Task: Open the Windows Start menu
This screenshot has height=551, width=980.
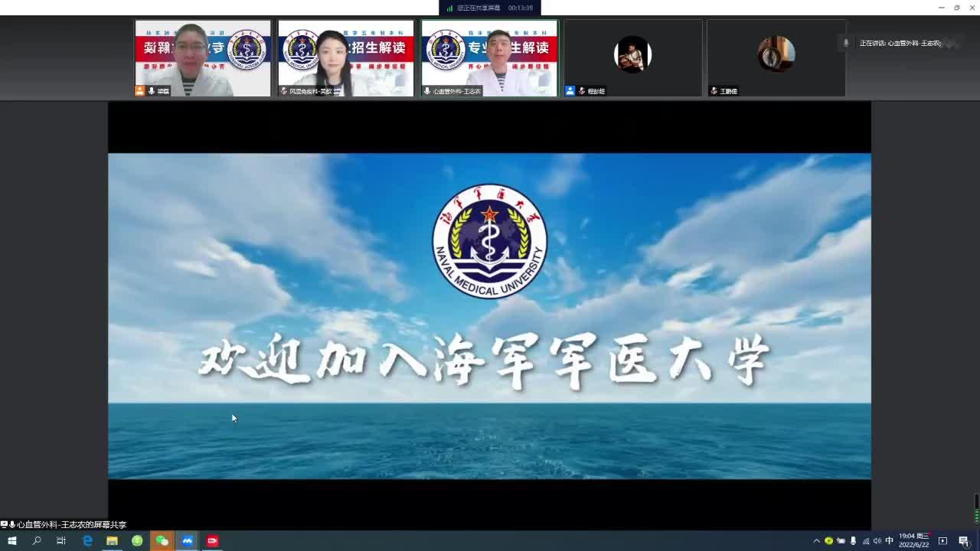Action: pos(11,541)
